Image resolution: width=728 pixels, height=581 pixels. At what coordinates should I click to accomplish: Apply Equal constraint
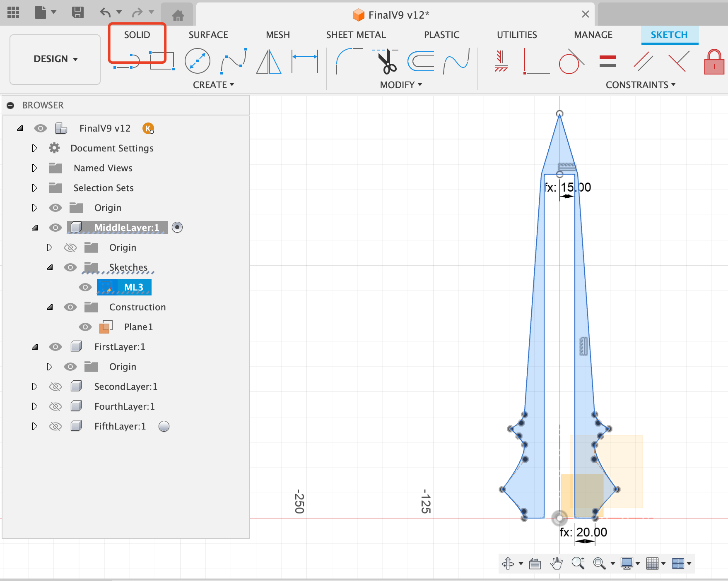[608, 61]
